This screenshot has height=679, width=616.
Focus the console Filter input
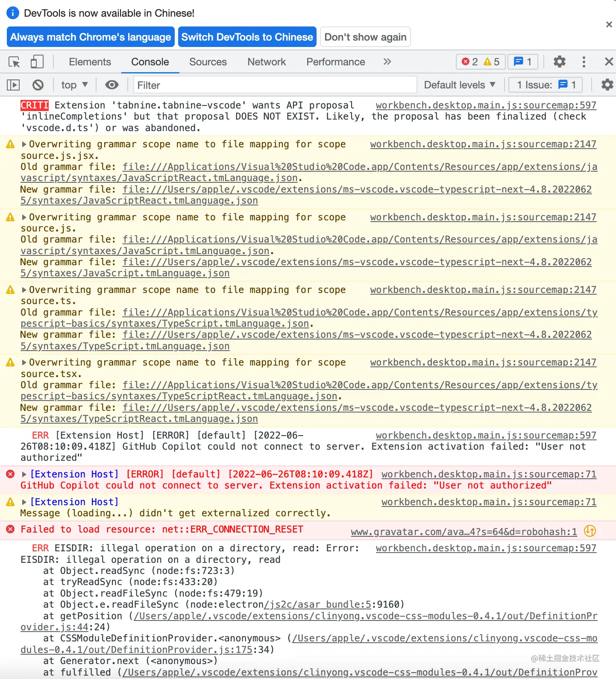275,85
